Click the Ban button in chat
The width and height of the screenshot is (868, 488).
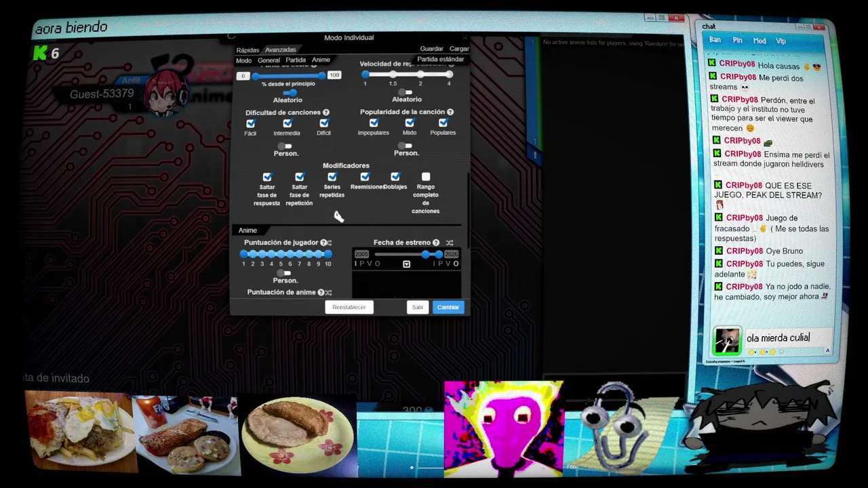715,40
